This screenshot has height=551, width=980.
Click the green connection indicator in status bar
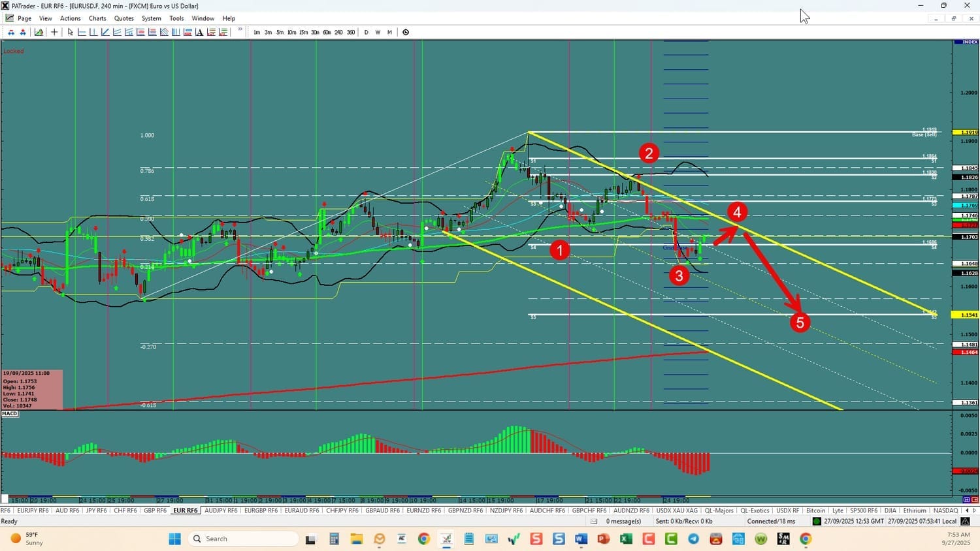click(x=817, y=521)
